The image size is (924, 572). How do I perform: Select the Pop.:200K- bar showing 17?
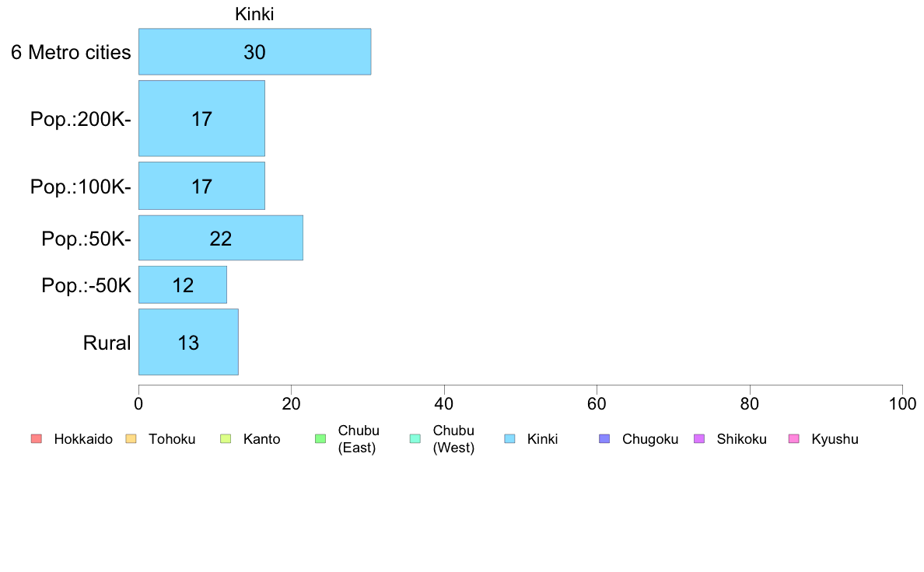point(201,118)
